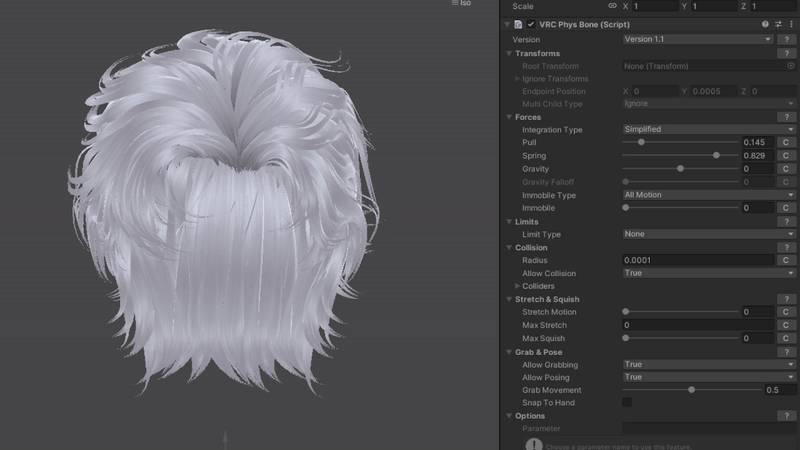Click the Root Transform object picker icon

pyautogui.click(x=790, y=66)
